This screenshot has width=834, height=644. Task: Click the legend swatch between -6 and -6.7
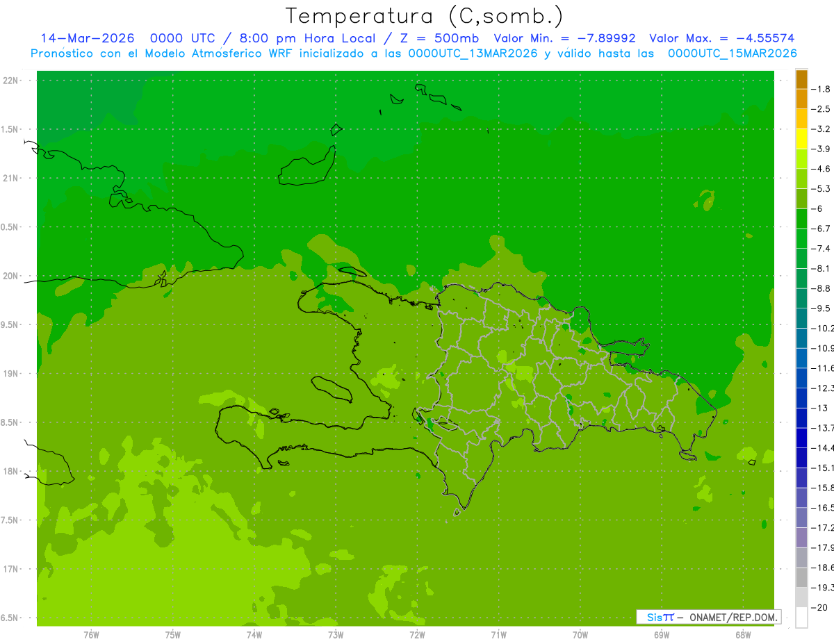801,219
